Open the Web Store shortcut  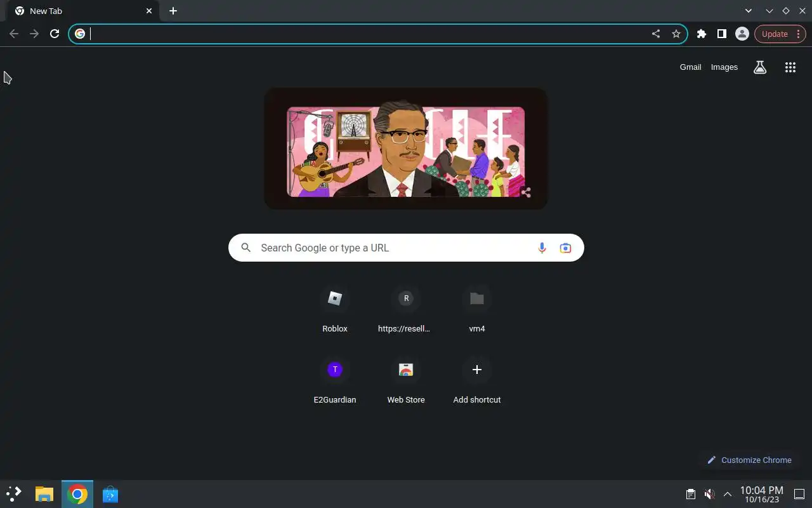click(x=406, y=380)
